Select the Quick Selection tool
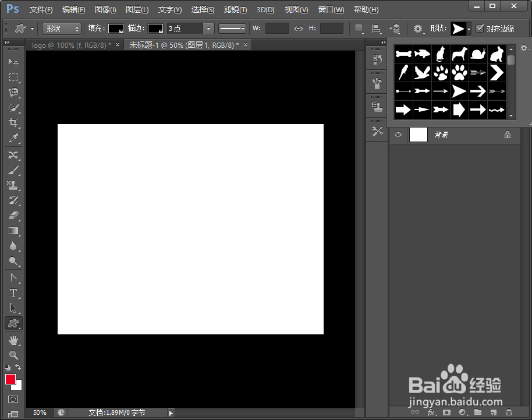Screen dimensions: 532x420 pyautogui.click(x=13, y=108)
